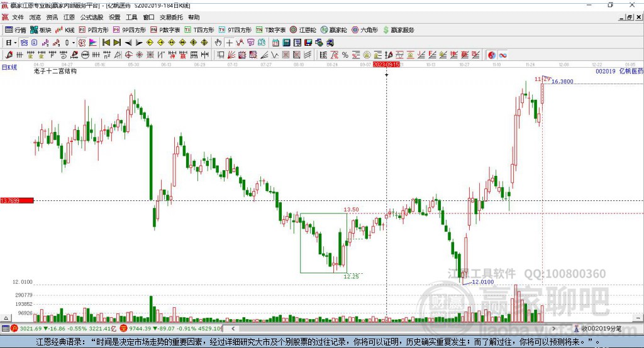Click the first yellow diamond arrow icon
This screenshot has height=348, width=644.
150,42
